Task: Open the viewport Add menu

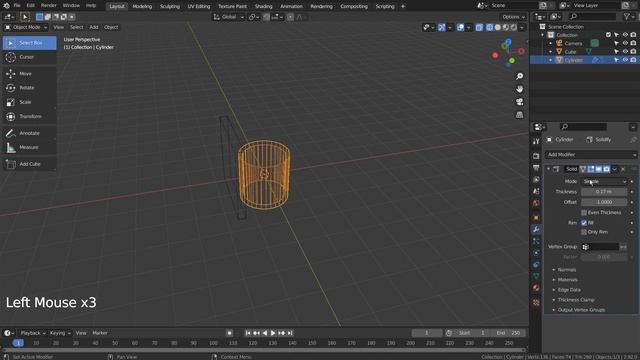Action: pos(94,27)
